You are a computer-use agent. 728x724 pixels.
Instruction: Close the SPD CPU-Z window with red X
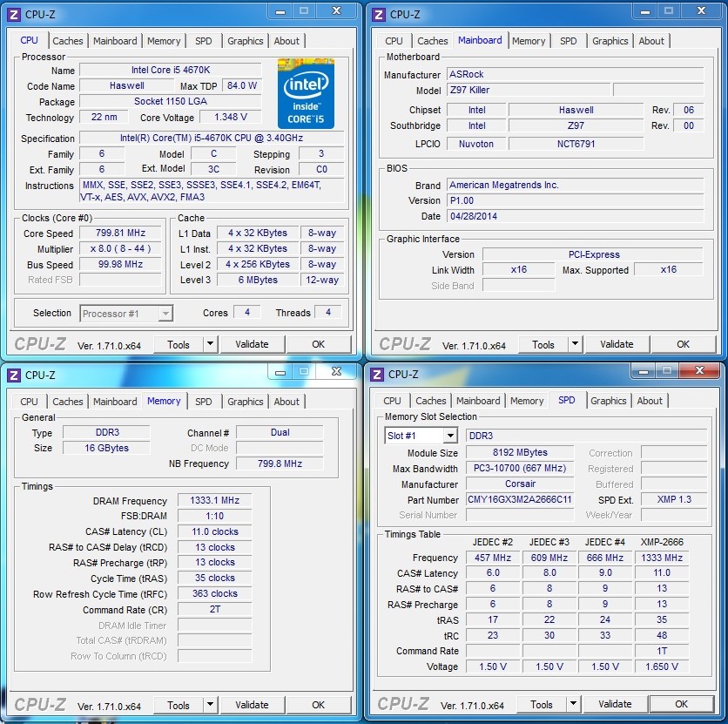[699, 370]
